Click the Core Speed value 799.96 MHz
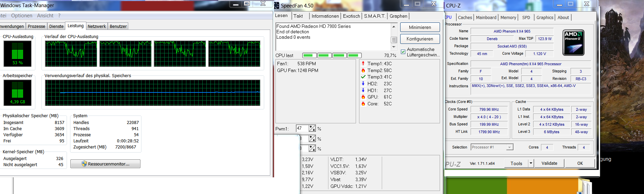The width and height of the screenshot is (644, 194). pos(489,109)
